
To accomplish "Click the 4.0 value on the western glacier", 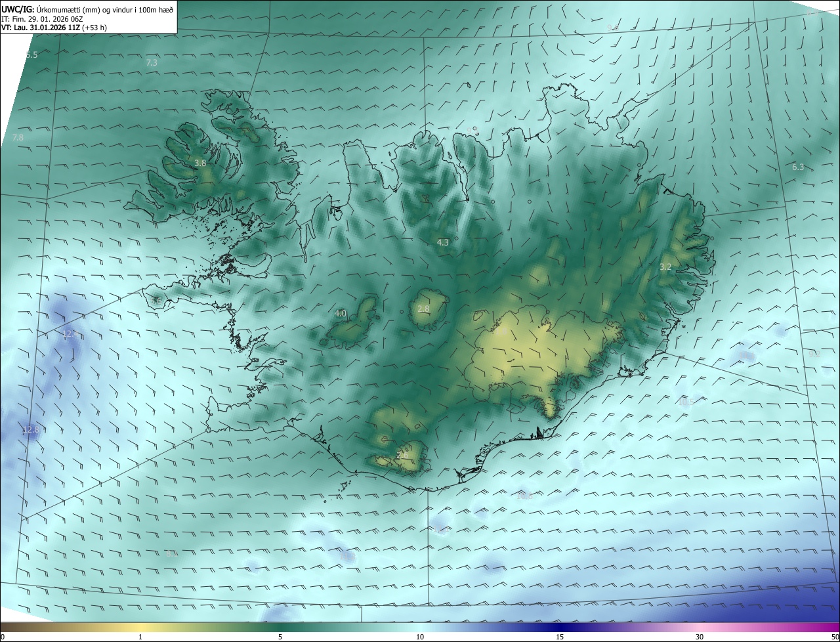I will tap(341, 314).
